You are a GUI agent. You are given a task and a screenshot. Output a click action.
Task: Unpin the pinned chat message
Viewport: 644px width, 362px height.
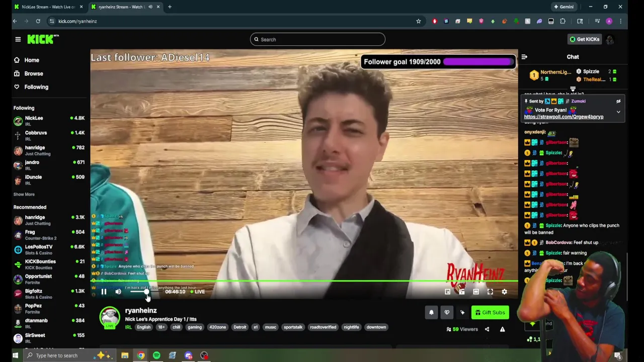(618, 101)
